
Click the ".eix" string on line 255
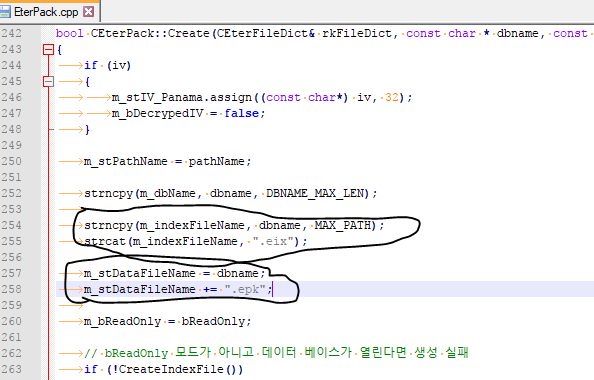[x=273, y=242]
